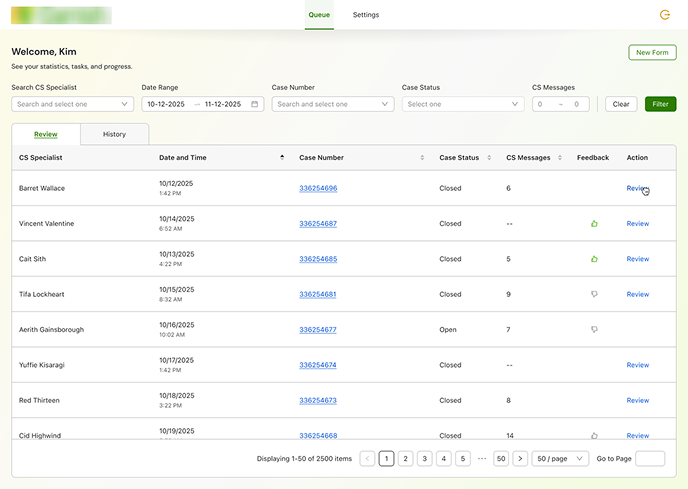Open the calendar icon in Date Range field
Screen dimensions: 688x489
pyautogui.click(x=254, y=104)
